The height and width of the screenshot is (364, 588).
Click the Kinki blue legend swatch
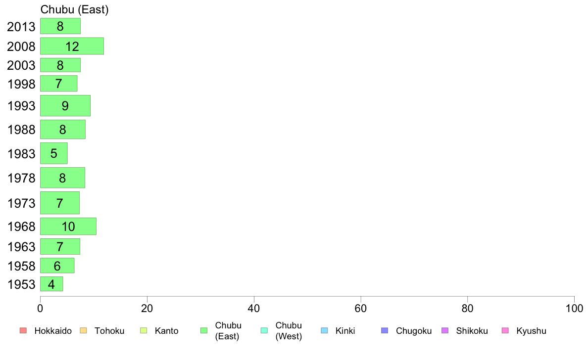(324, 330)
